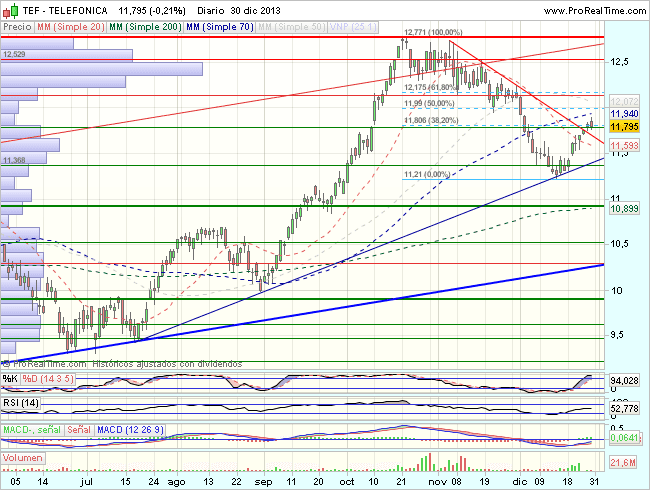Click the 11,99 (50,00%) Fibonacci label
The height and width of the screenshot is (490, 650).
[429, 103]
